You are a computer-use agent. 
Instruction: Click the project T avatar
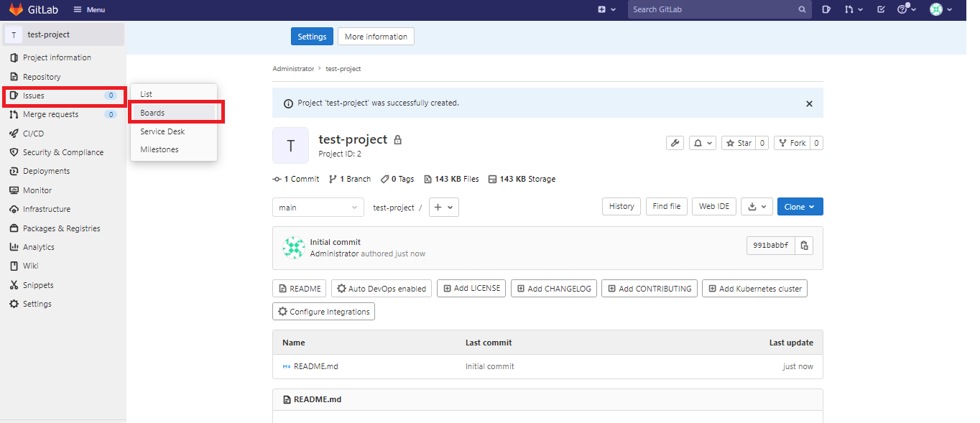coord(290,146)
